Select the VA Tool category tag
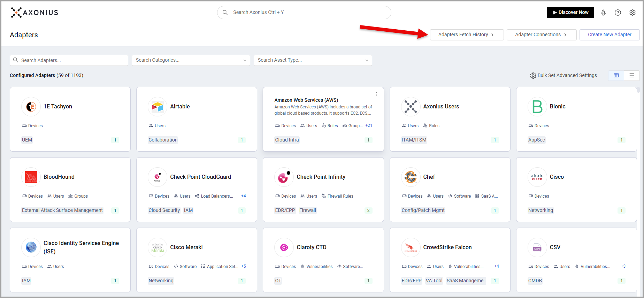Image resolution: width=644 pixels, height=298 pixels. [x=434, y=281]
